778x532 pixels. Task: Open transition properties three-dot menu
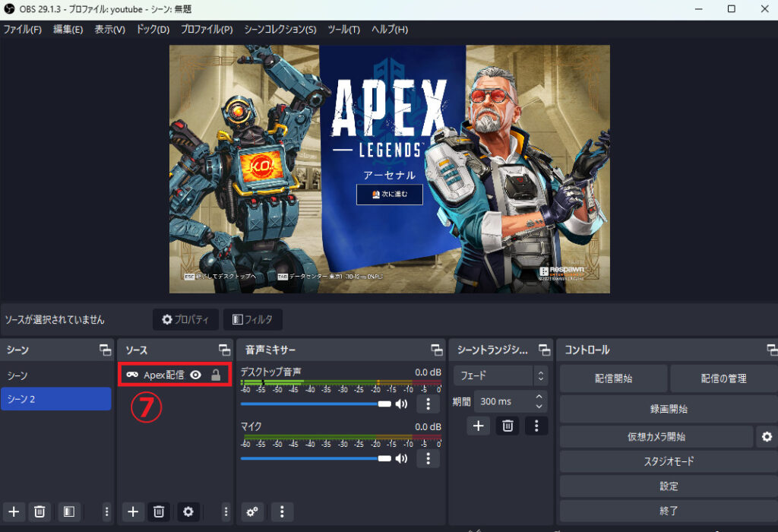536,426
